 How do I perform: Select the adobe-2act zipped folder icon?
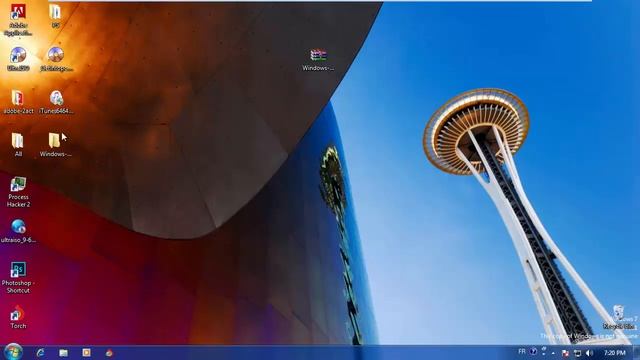[18, 102]
